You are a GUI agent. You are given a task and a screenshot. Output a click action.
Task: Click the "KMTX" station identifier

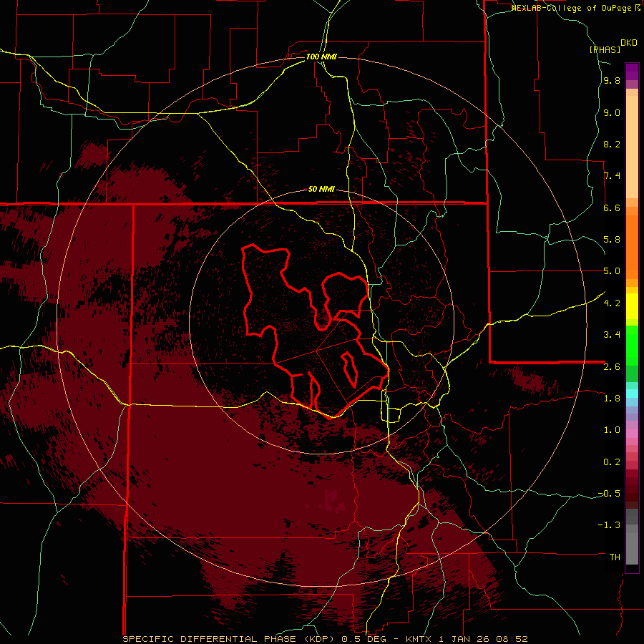click(419, 639)
